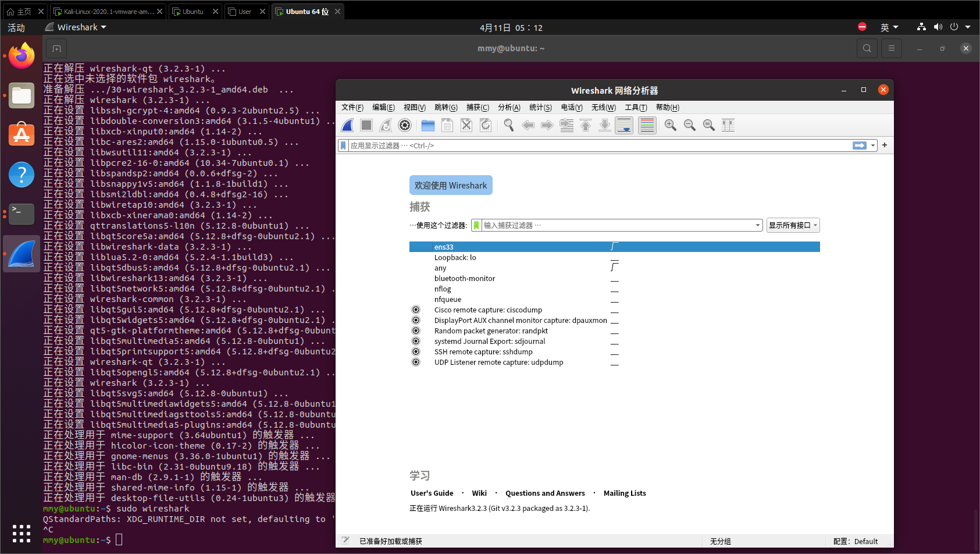Stop the running capture in the toolbar

pyautogui.click(x=366, y=125)
